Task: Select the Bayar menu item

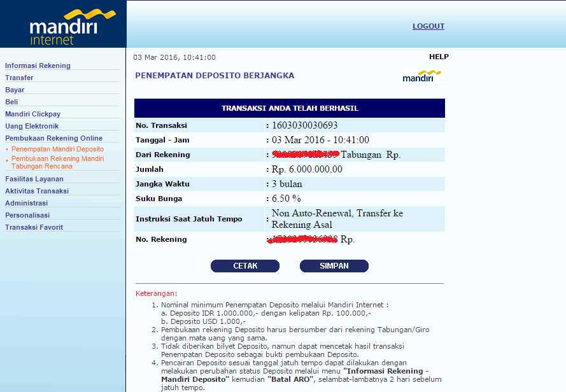Action: coord(14,90)
